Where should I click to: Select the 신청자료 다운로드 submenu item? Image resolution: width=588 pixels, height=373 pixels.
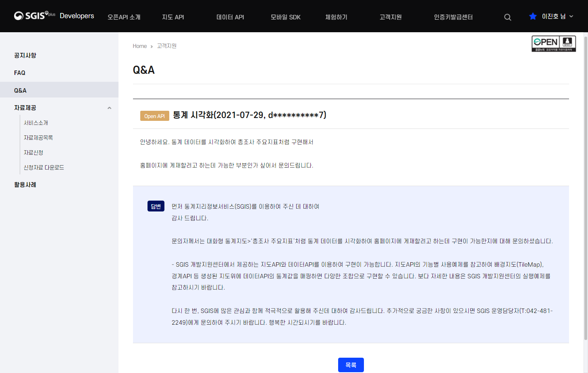(x=43, y=167)
